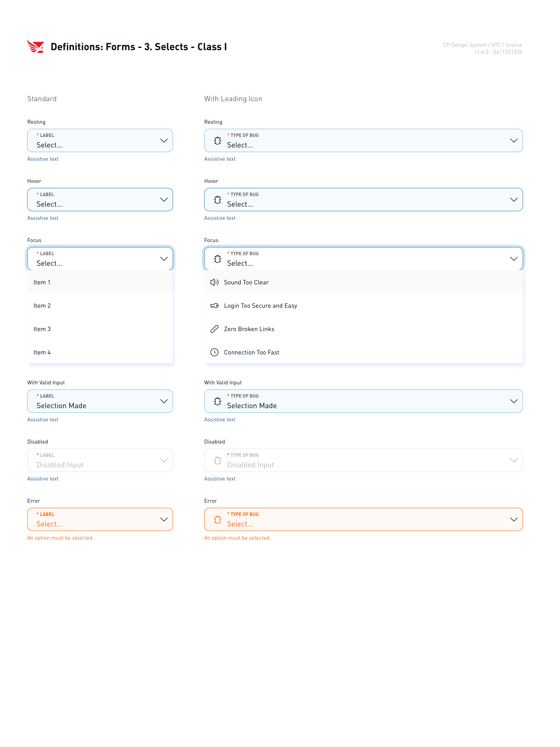Click the red winged logo in header
This screenshot has width=560, height=747.
coord(35,46)
